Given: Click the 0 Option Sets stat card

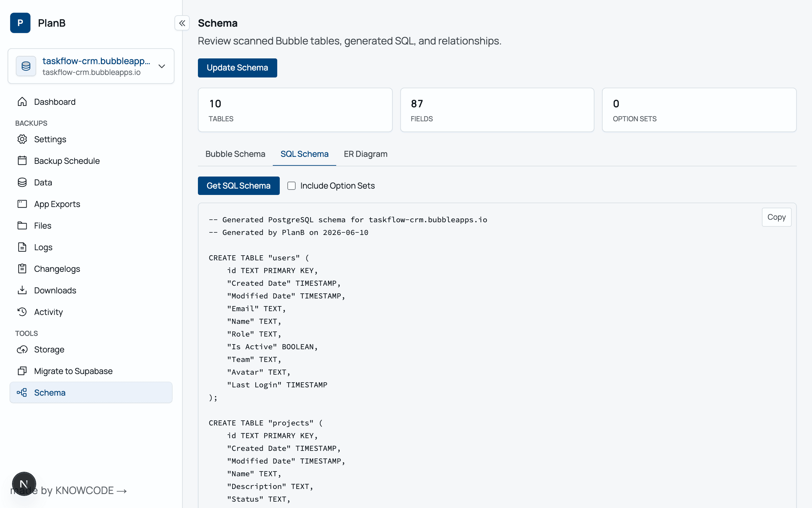Looking at the screenshot, I should pyautogui.click(x=699, y=110).
